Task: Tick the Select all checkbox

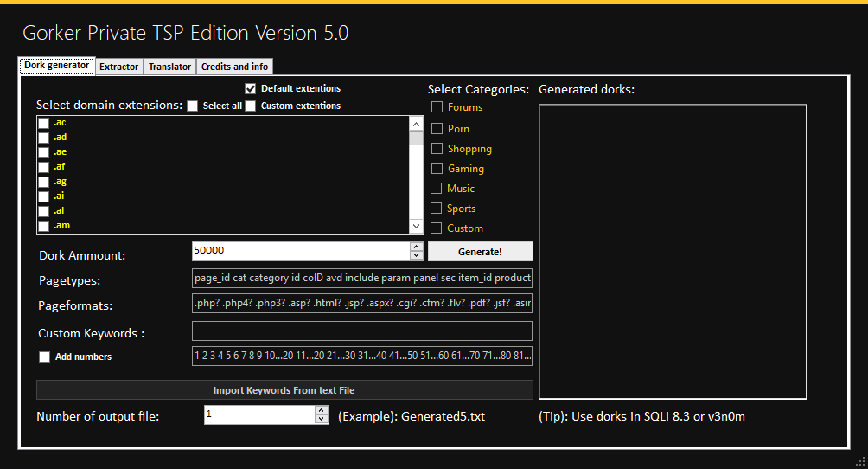Action: tap(192, 106)
